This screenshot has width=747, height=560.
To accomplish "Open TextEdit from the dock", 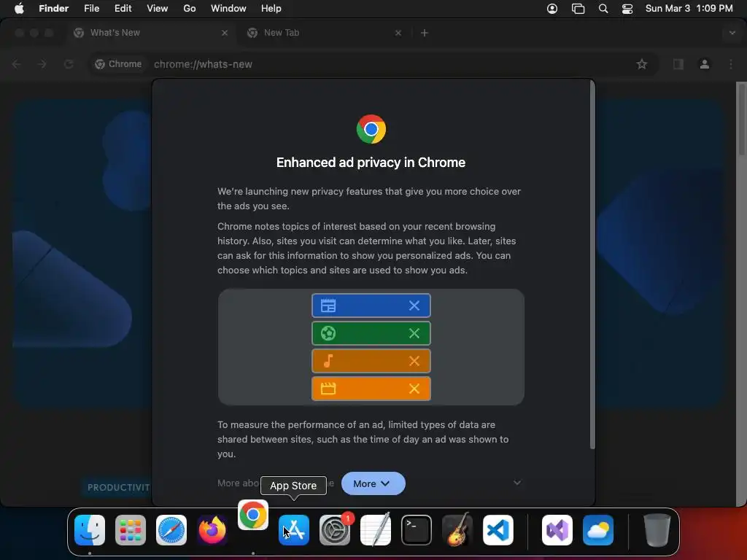I will pos(376,530).
